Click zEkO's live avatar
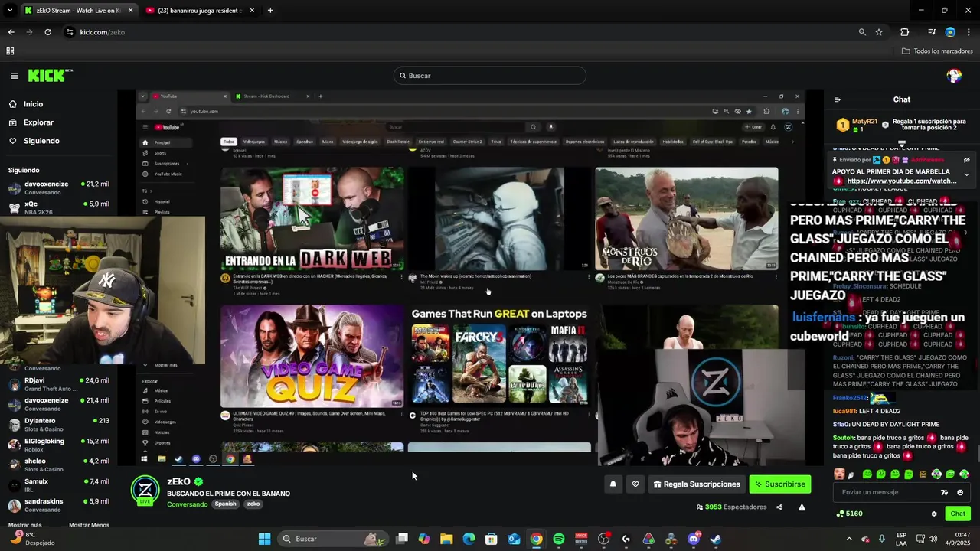Image resolution: width=980 pixels, height=551 pixels. (145, 491)
